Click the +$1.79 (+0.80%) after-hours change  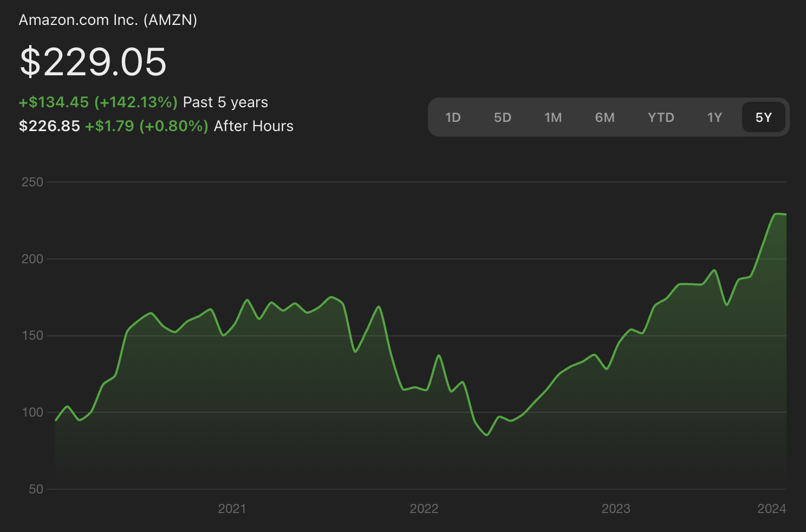[147, 126]
